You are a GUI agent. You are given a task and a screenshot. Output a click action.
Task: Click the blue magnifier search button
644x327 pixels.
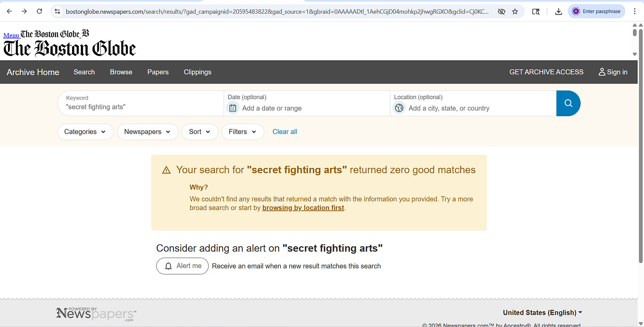coord(568,103)
